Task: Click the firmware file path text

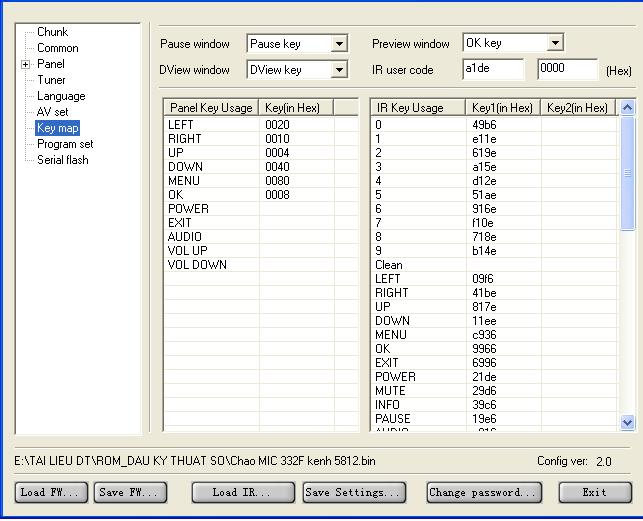Action: coord(195,461)
